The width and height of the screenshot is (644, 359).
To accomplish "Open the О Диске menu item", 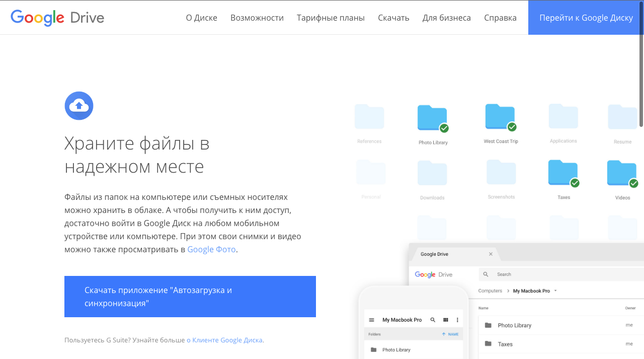I will coord(201,18).
